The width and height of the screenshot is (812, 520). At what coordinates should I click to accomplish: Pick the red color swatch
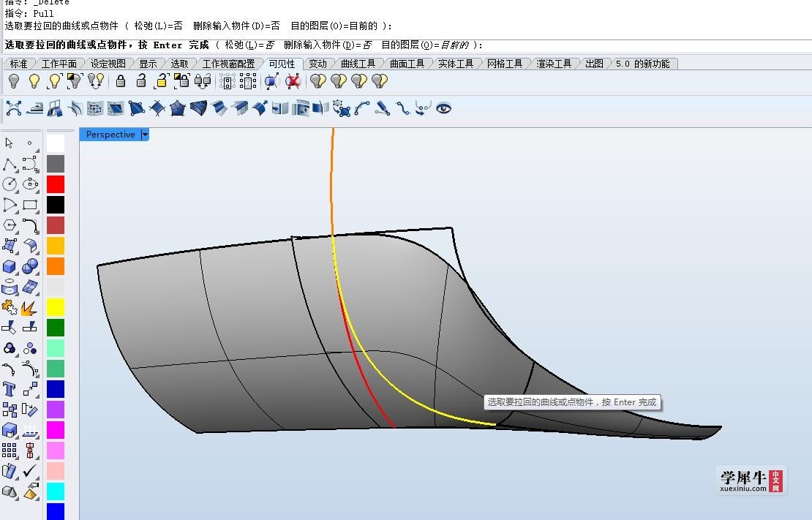coord(56,184)
